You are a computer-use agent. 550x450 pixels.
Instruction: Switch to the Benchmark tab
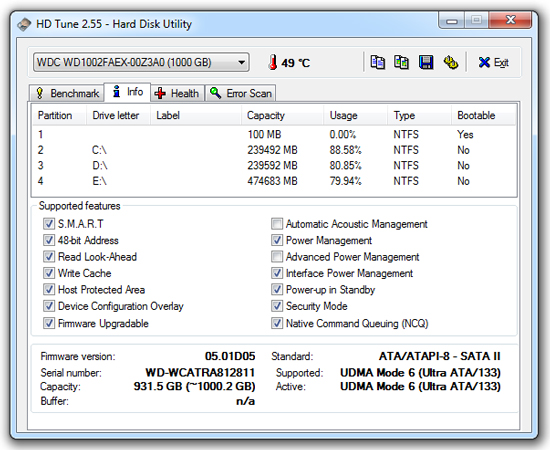coord(67,93)
